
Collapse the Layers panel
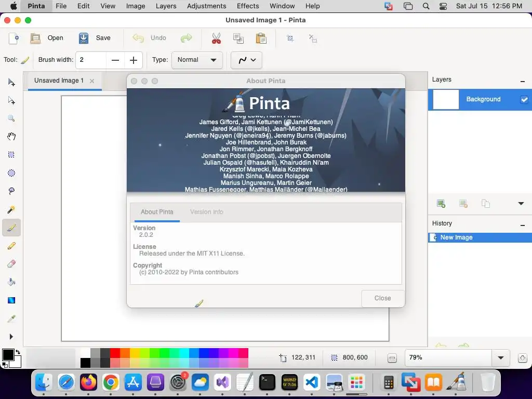[x=523, y=82]
